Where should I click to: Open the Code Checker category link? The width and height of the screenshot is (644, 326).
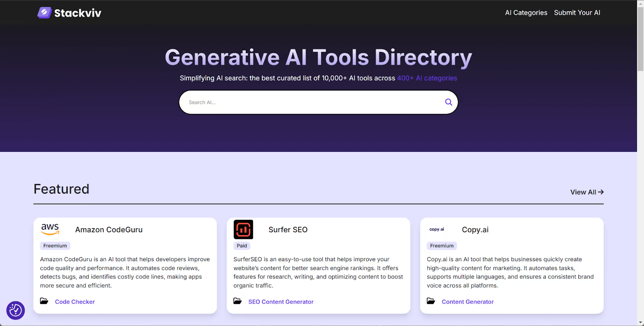coord(75,302)
